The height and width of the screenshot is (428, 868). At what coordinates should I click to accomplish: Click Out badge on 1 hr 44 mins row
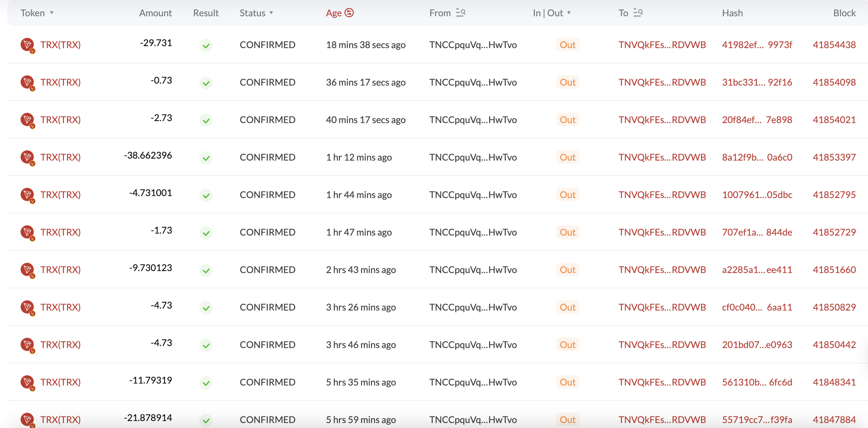pos(567,195)
